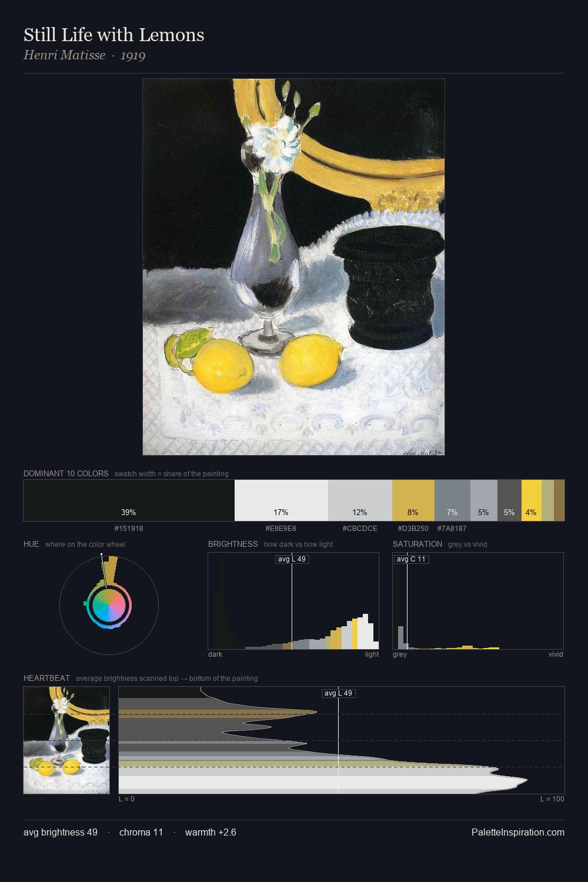588x882 pixels.
Task: Click the olive-khaki swatch without a label
Action: coord(547,500)
